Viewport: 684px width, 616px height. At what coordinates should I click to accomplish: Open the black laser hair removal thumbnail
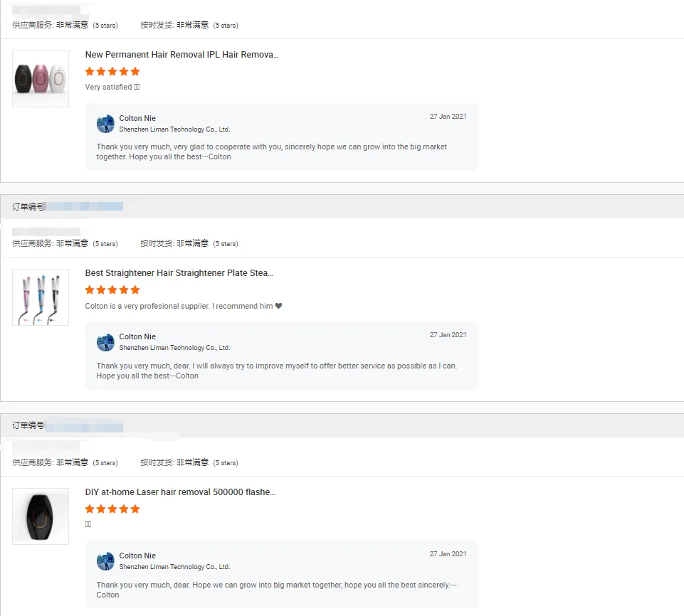(x=41, y=516)
